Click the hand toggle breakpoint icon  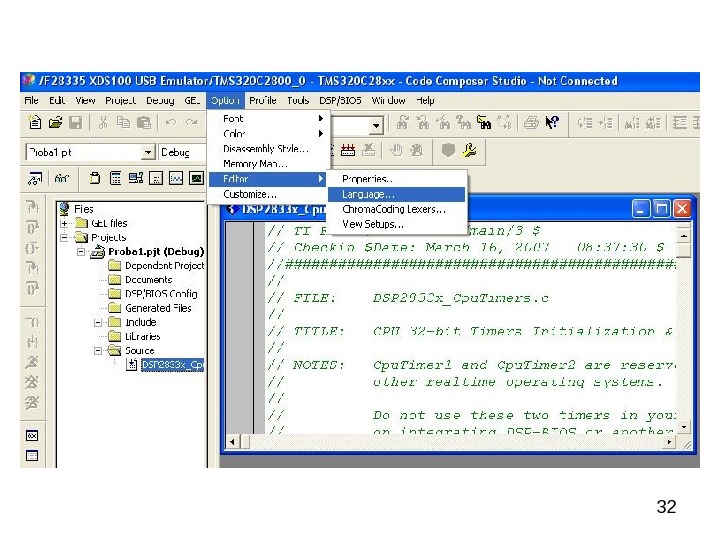[x=395, y=150]
